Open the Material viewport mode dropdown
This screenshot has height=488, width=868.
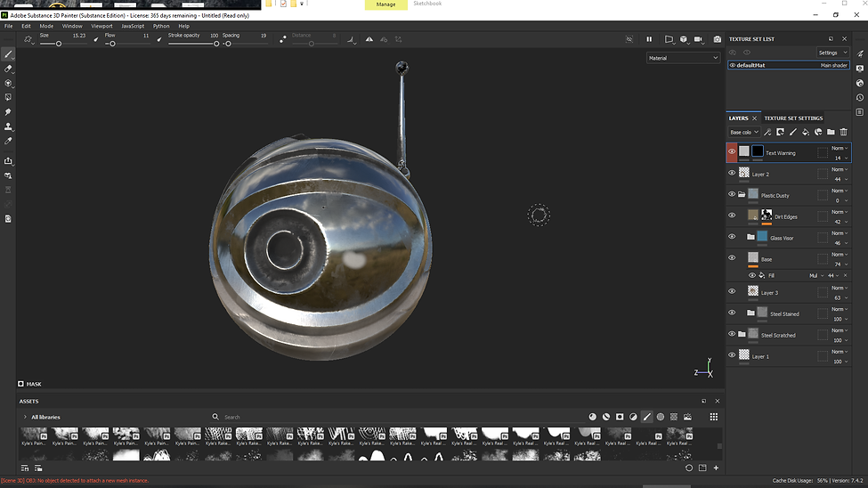pos(683,58)
